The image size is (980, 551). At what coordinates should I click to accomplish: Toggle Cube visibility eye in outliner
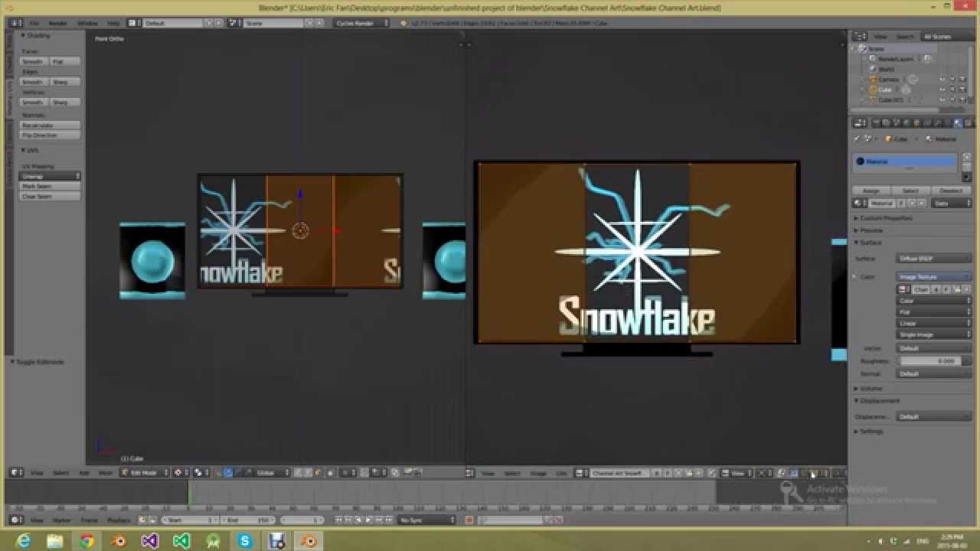[x=942, y=90]
